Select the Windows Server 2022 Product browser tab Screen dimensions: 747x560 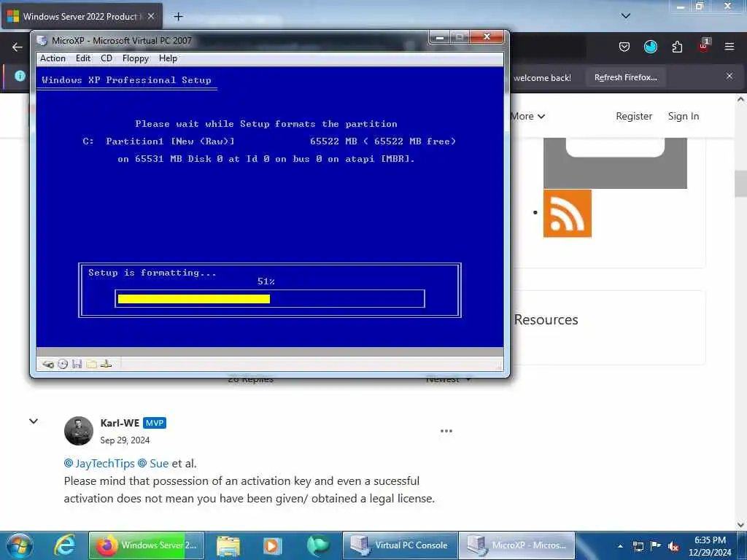82,16
